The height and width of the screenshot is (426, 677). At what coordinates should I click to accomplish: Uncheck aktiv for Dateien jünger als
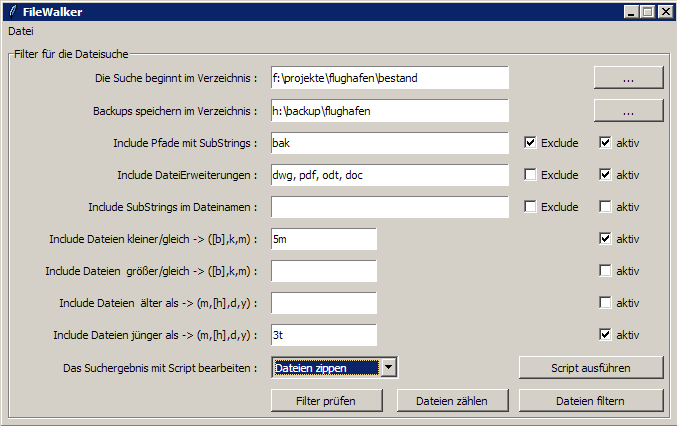(x=605, y=334)
